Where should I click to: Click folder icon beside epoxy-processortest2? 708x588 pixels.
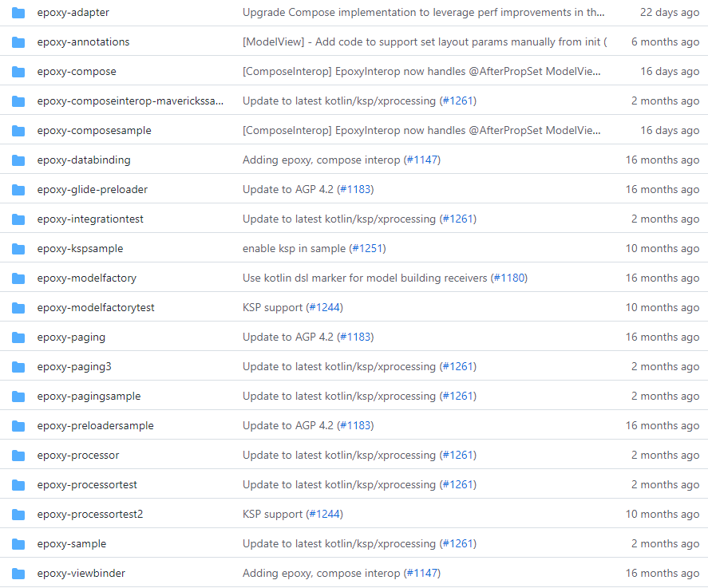point(18,515)
